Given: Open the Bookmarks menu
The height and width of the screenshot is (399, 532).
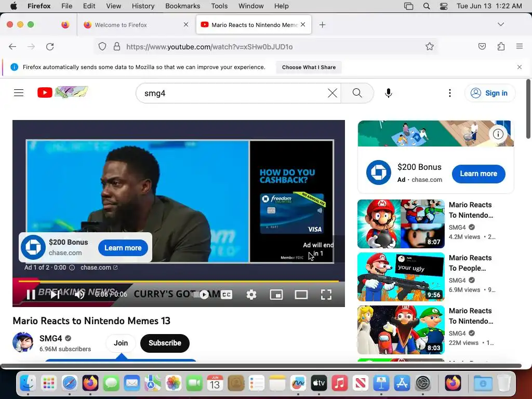Looking at the screenshot, I should (182, 6).
